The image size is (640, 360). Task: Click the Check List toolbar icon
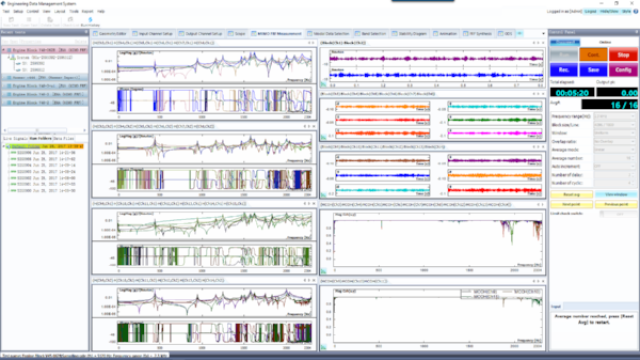pyautogui.click(x=70, y=19)
